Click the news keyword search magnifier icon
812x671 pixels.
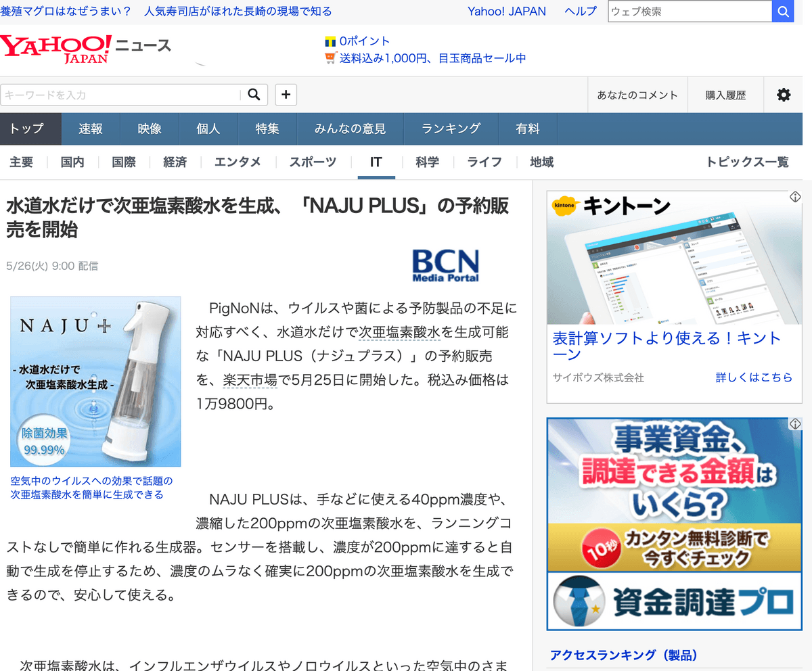click(x=254, y=95)
